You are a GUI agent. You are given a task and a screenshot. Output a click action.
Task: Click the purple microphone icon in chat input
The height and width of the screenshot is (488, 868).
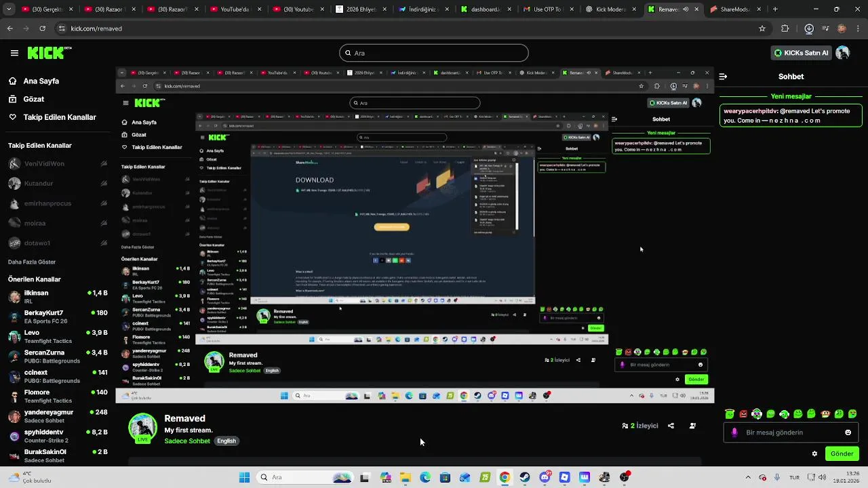(734, 432)
